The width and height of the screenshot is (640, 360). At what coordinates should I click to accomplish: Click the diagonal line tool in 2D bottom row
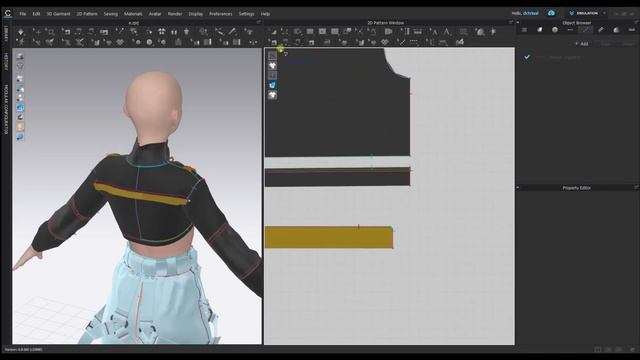click(401, 42)
